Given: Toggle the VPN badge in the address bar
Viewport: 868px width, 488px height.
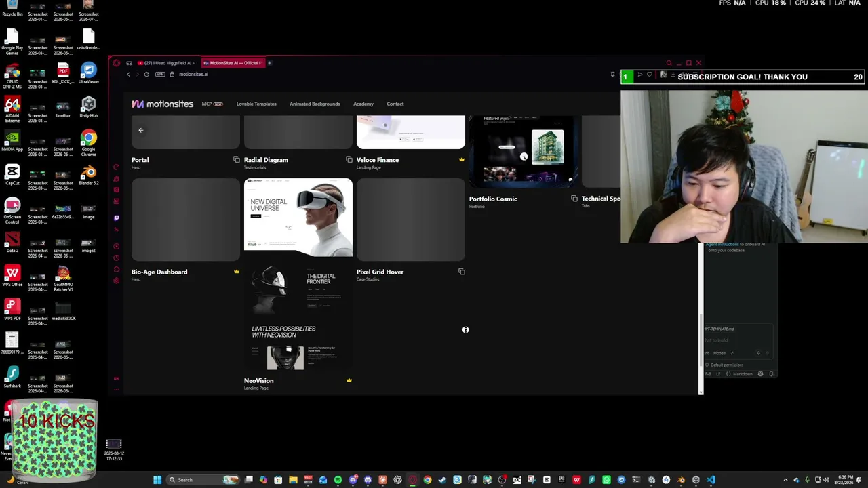Looking at the screenshot, I should (x=161, y=74).
